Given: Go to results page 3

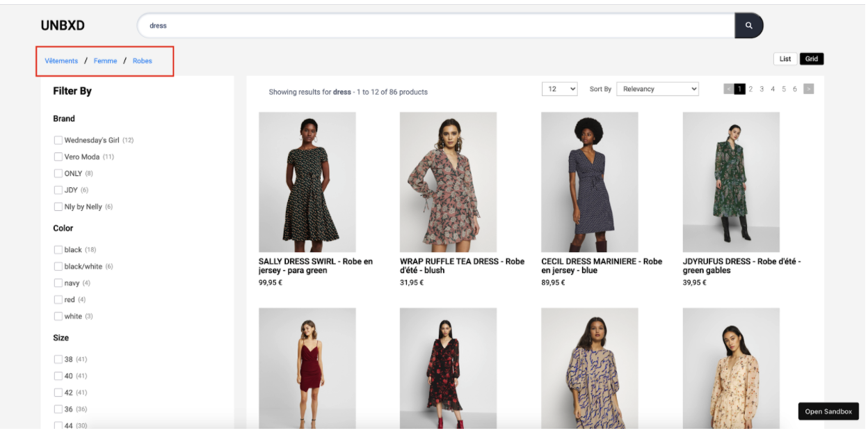Looking at the screenshot, I should (x=762, y=89).
